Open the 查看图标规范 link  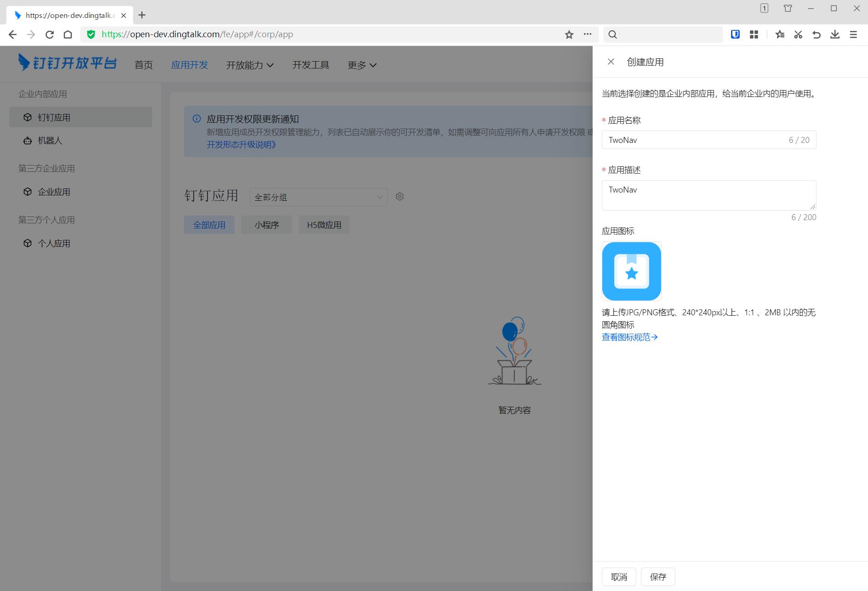coord(629,337)
